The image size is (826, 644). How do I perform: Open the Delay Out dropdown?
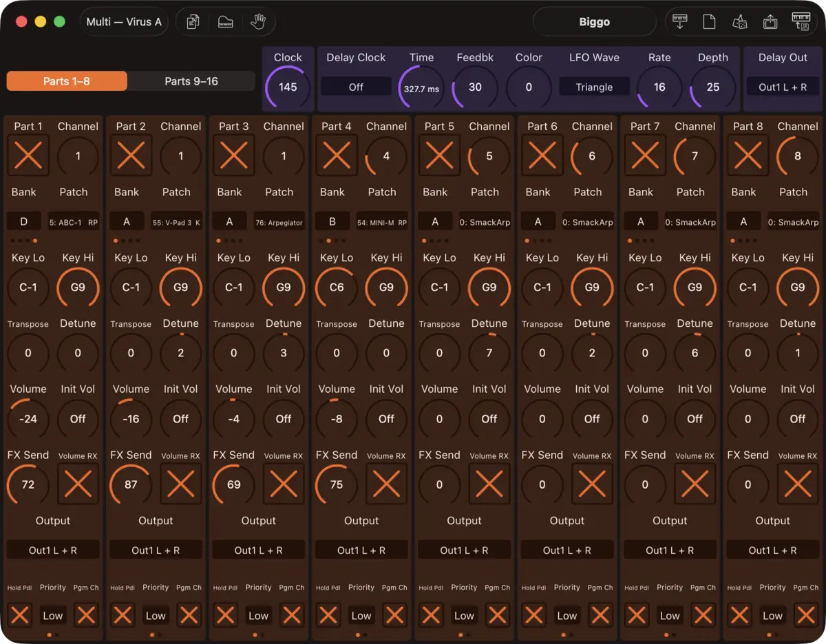pyautogui.click(x=783, y=87)
